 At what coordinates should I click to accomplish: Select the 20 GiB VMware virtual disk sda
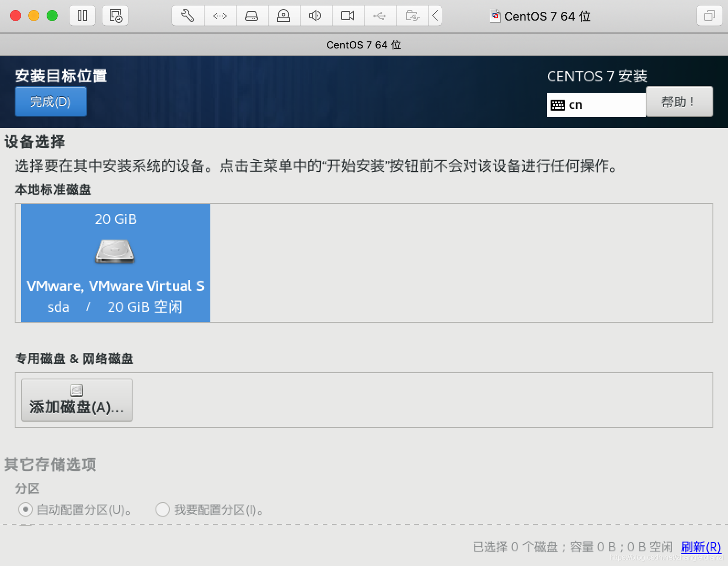(116, 263)
